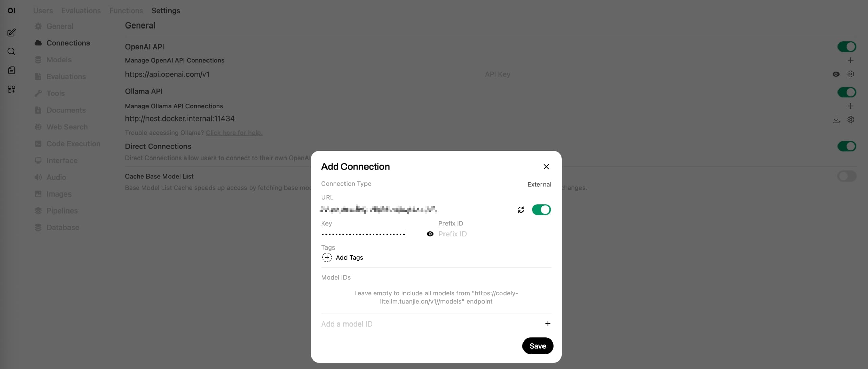
Task: Click verify connection refresh icon
Action: coord(521,210)
